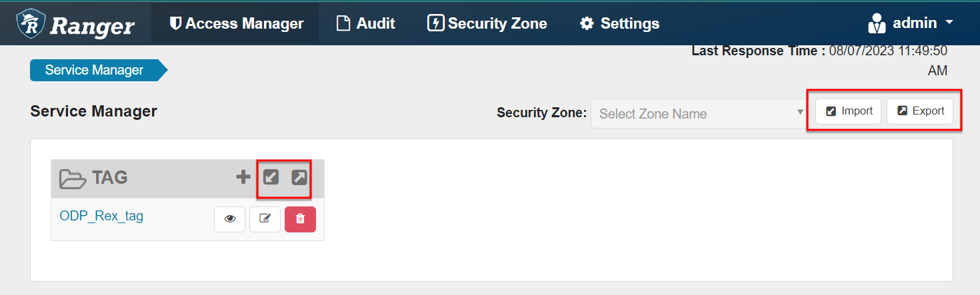Click the TAG export icon
This screenshot has height=295, width=980.
point(299,177)
